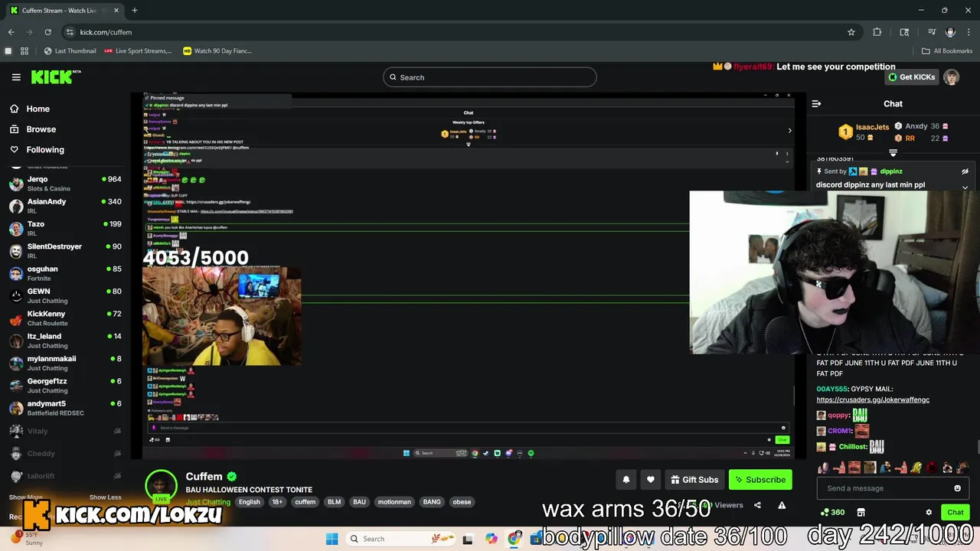This screenshot has width=980, height=551.
Task: Open the emoji picker in the chat box
Action: click(957, 488)
